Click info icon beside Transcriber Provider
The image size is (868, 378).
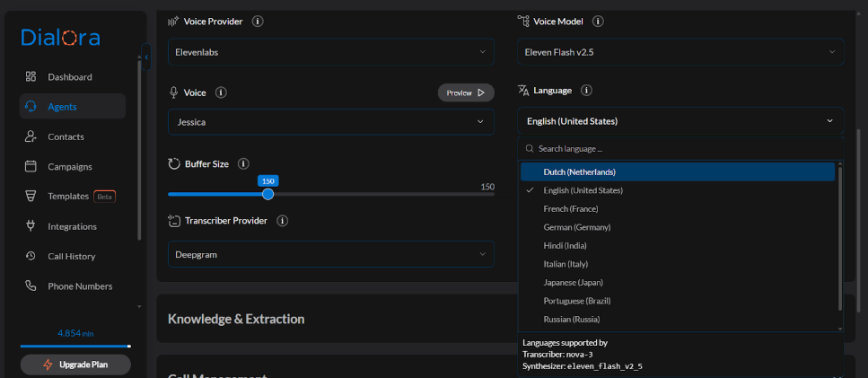pyautogui.click(x=282, y=221)
